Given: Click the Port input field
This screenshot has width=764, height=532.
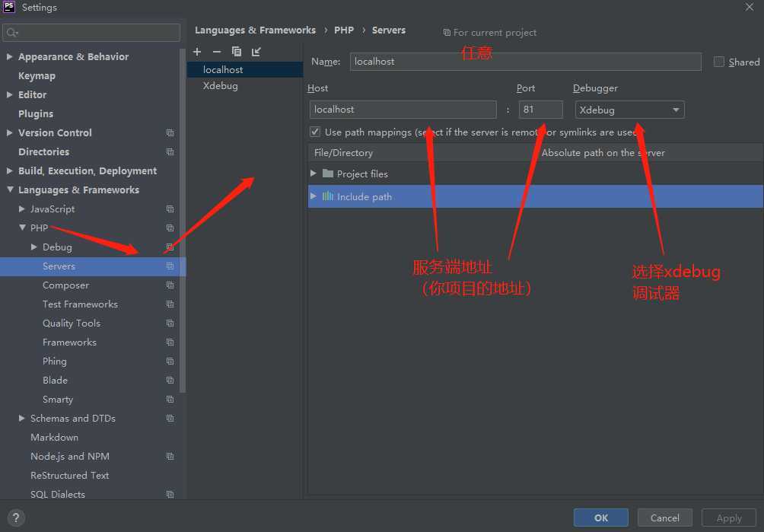Looking at the screenshot, I should (x=540, y=110).
